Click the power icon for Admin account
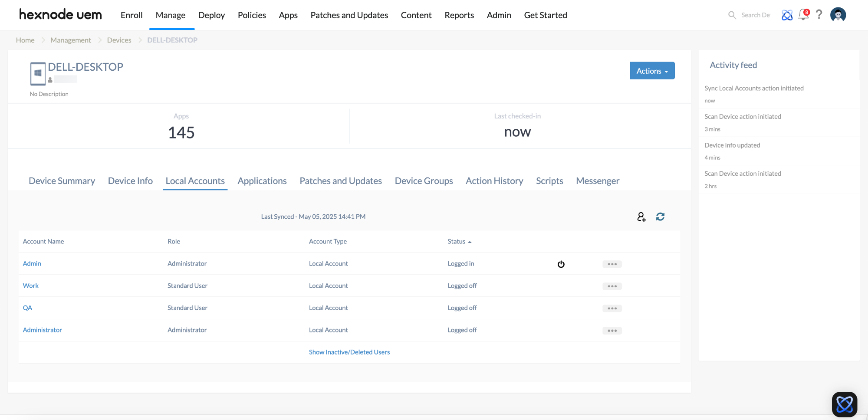This screenshot has width=868, height=420. [x=561, y=264]
